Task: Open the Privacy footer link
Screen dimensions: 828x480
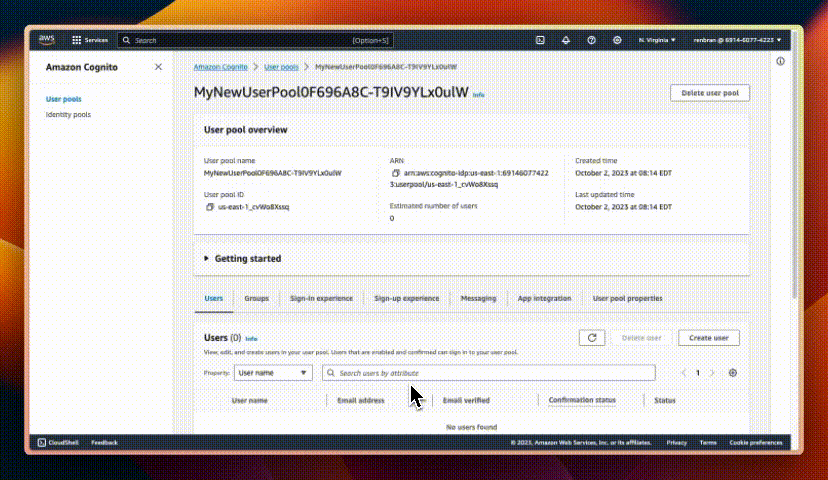Action: point(676,443)
